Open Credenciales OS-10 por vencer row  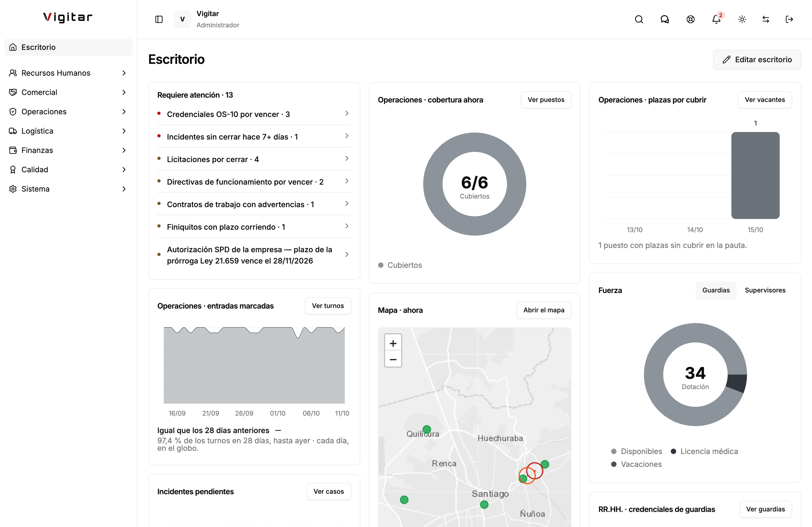click(x=254, y=114)
